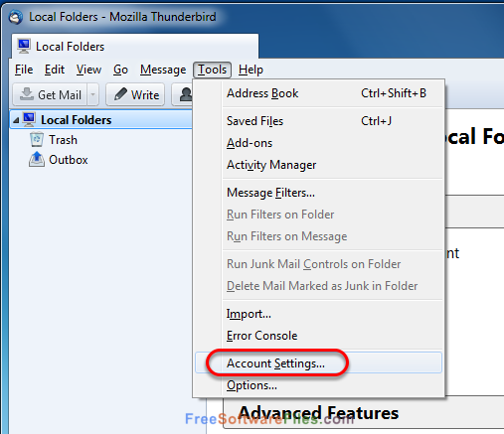
Task: Click the Outbox folder tray icon
Action: (37, 160)
